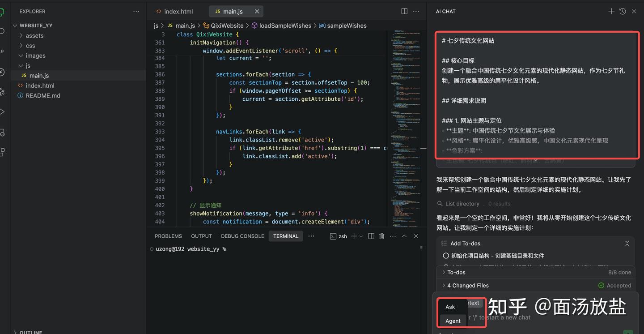This screenshot has height=334, width=644.
Task: Open terminal panel more actions ellipsis
Action: pos(392,236)
